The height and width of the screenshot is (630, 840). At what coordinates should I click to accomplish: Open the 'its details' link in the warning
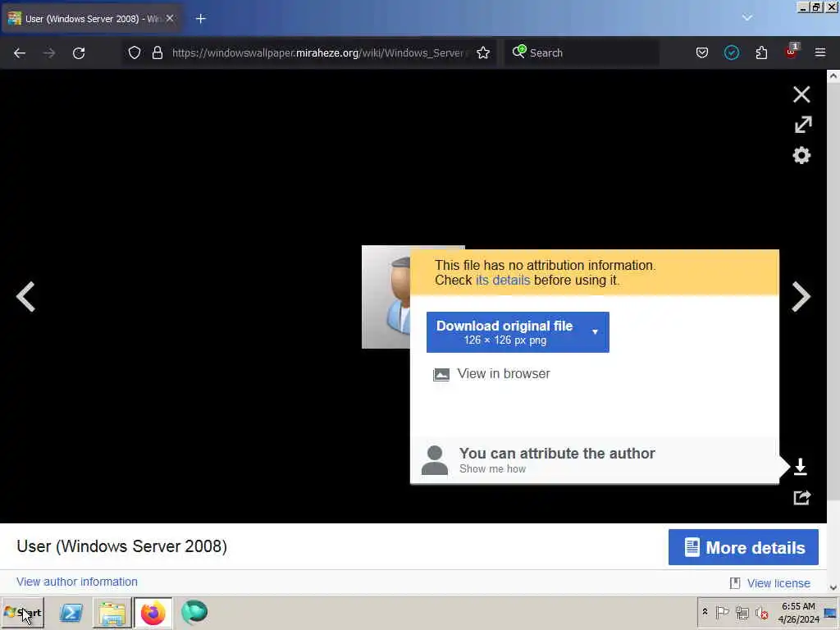click(x=503, y=281)
